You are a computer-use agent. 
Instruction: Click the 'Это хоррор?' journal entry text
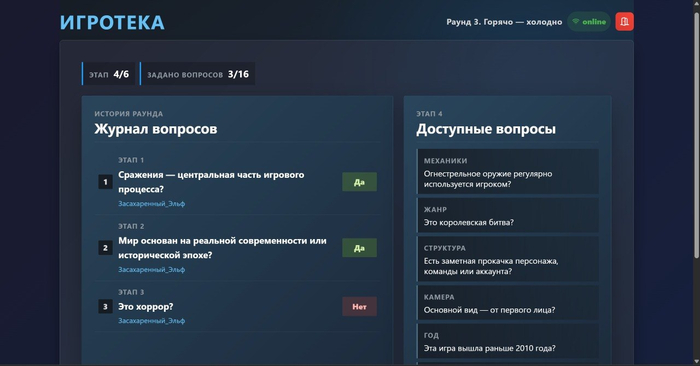[x=146, y=307]
